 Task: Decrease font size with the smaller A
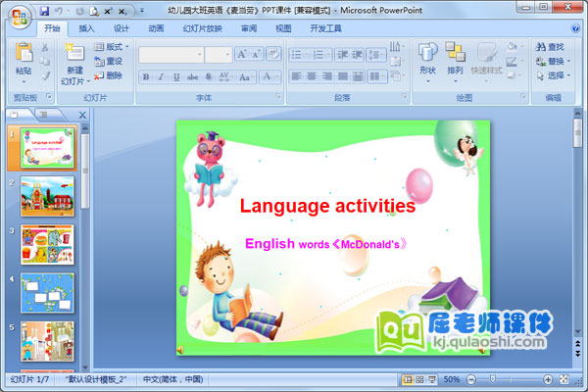256,55
